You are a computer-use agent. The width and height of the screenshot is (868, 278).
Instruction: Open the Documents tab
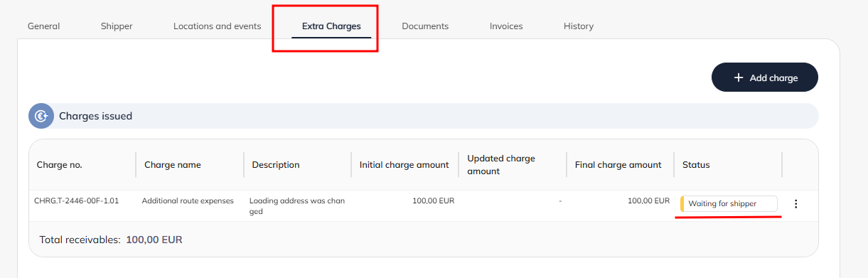425,26
